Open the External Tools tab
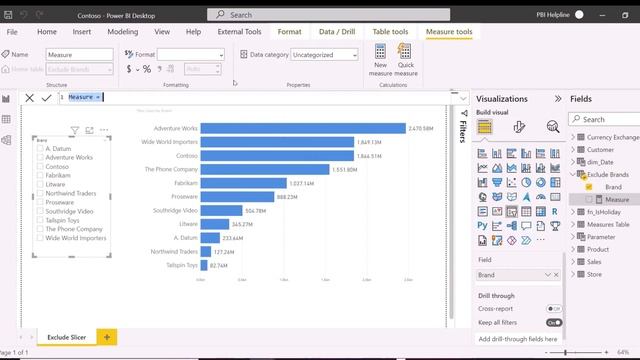640x360 pixels. tap(239, 32)
